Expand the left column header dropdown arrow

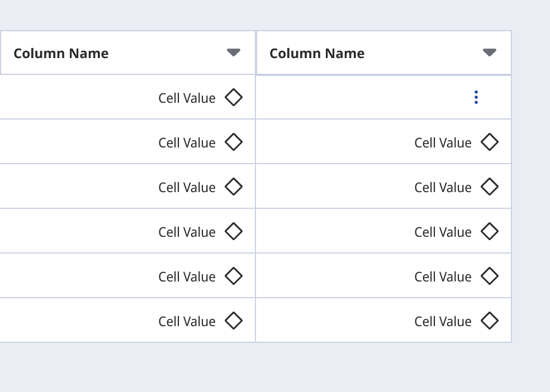233,52
